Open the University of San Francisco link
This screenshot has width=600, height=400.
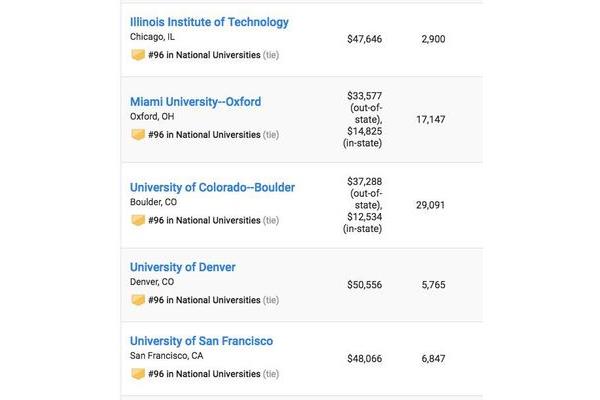201,341
